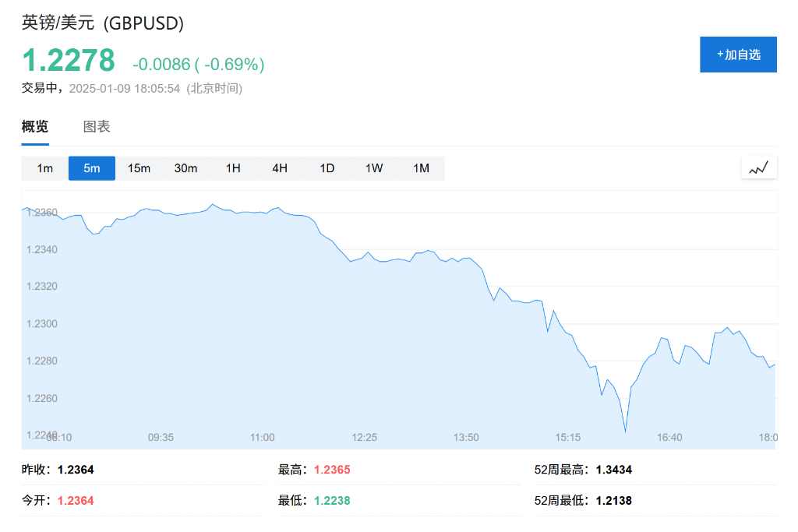The height and width of the screenshot is (532, 798).
Task: Pick the 4H timeframe
Action: tap(280, 168)
